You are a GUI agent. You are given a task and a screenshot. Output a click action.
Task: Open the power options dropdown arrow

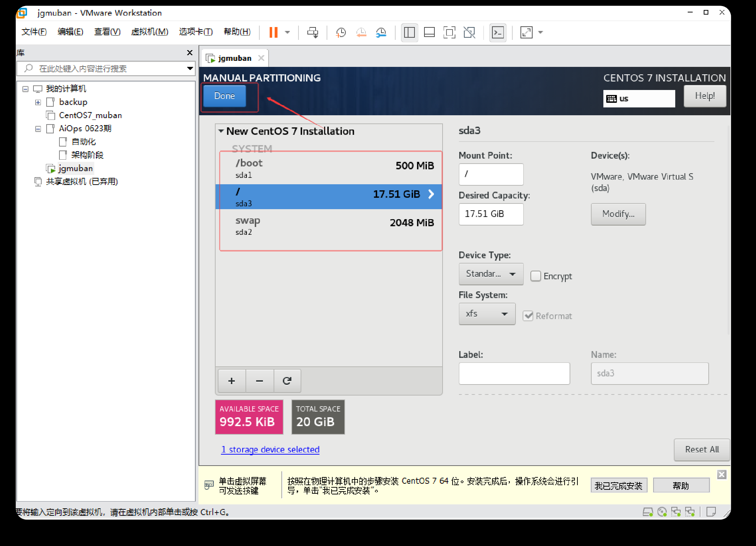[287, 32]
